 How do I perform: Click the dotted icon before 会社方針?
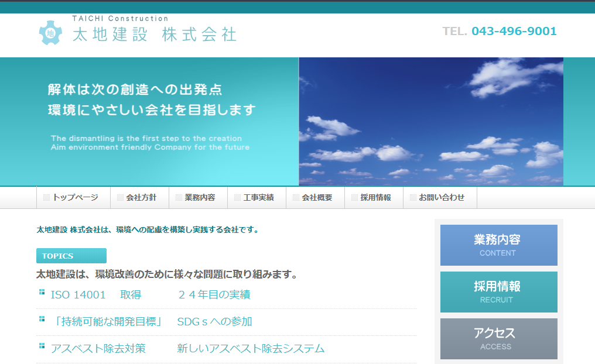[120, 198]
